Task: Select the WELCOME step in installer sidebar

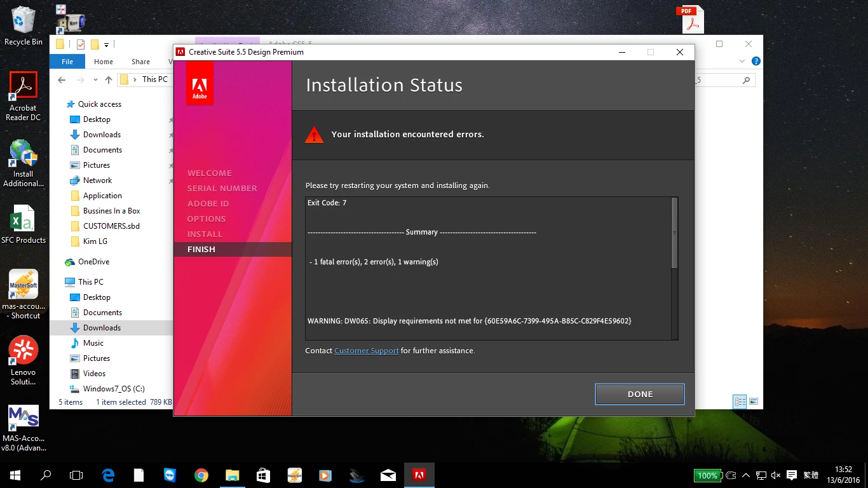Action: 210,173
